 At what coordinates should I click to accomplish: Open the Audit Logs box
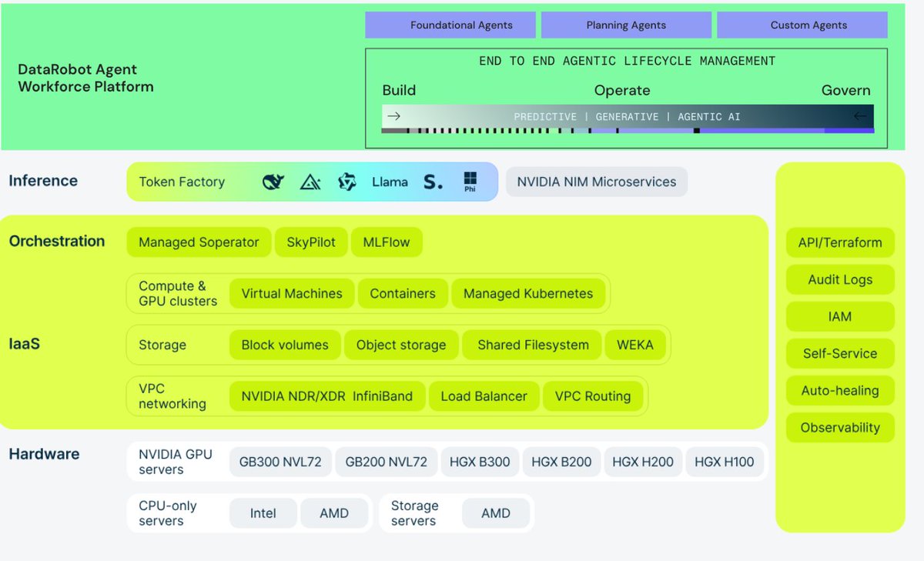click(840, 279)
